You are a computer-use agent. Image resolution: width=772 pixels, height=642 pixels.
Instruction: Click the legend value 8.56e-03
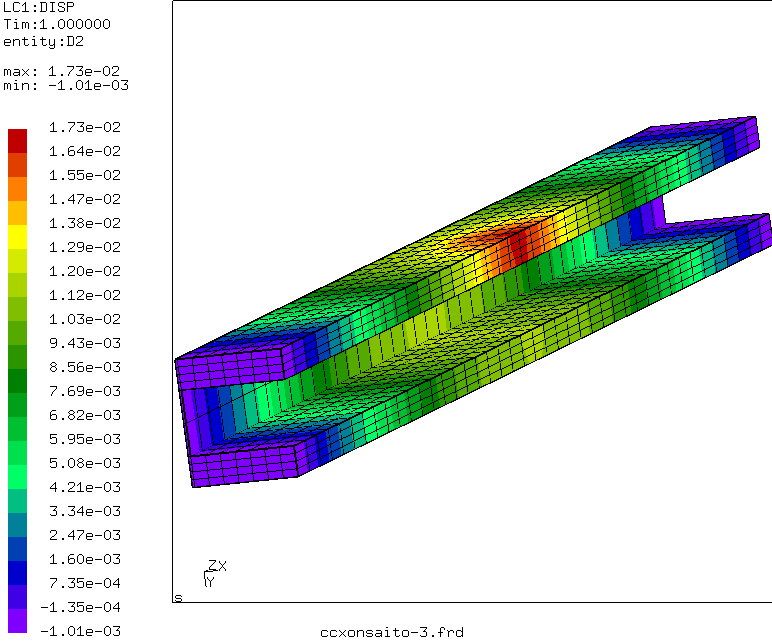click(85, 367)
